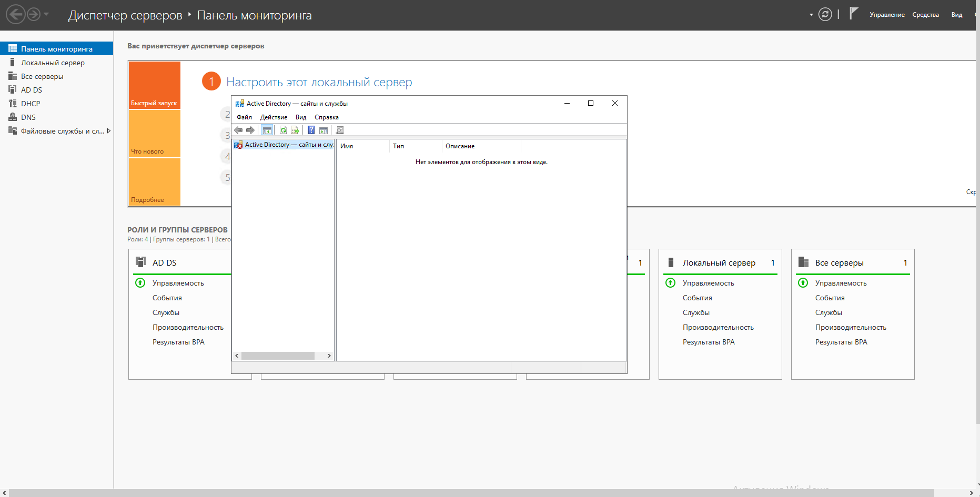Open Help via the blue question mark icon
This screenshot has height=497, width=980.
pos(311,130)
